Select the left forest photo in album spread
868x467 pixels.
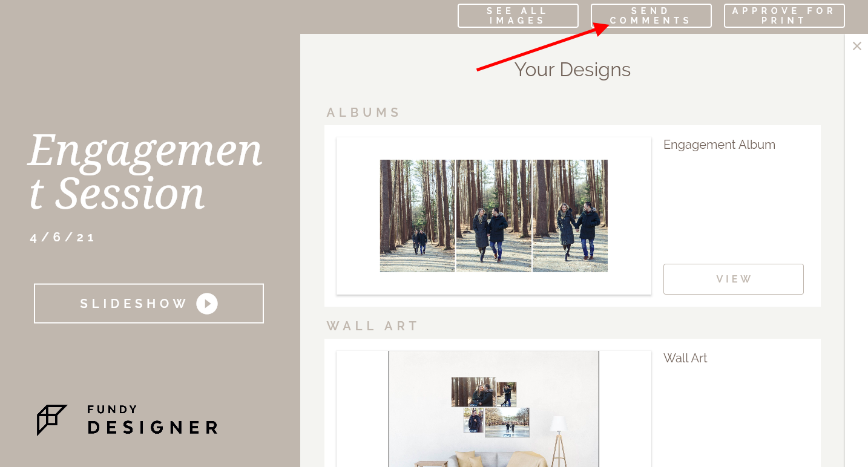coord(418,216)
